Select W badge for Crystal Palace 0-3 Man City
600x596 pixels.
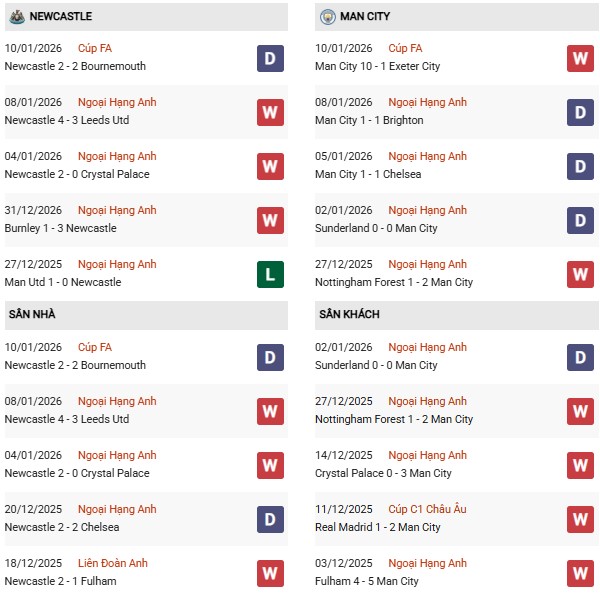580,464
